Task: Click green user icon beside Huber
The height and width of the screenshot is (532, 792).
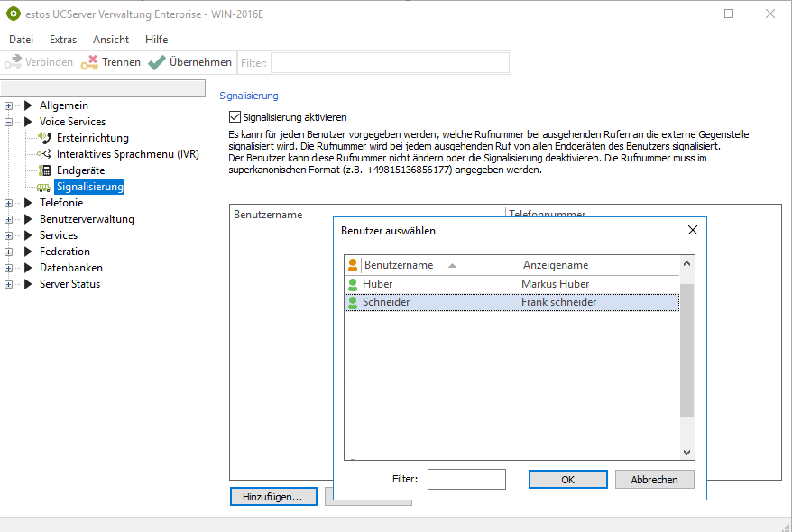Action: [353, 284]
